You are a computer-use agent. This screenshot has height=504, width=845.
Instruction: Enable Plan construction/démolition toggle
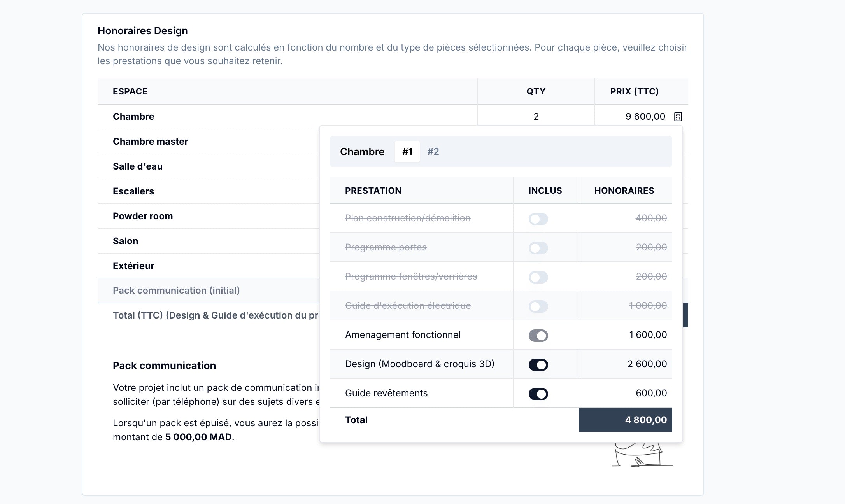[x=538, y=219]
